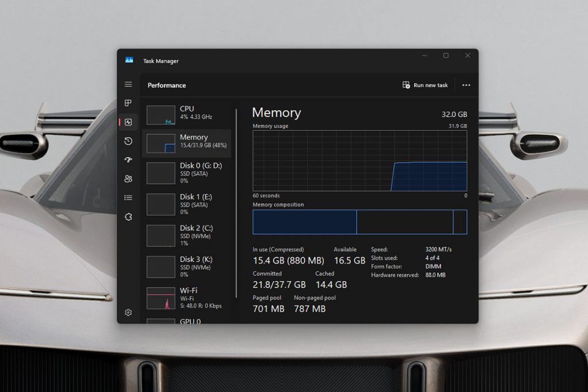This screenshot has width=588, height=392.
Task: Click the Non-paged pool 787 MB value
Action: click(310, 309)
